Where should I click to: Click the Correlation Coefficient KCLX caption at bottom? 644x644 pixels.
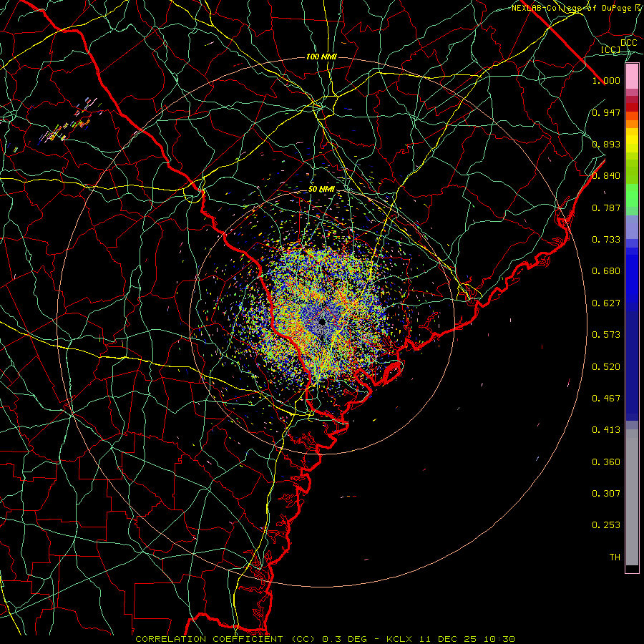[325, 639]
